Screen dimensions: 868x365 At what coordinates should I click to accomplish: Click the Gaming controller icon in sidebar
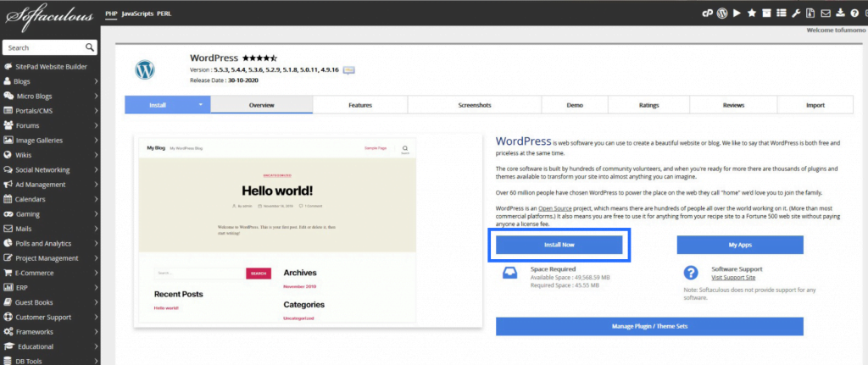click(8, 214)
